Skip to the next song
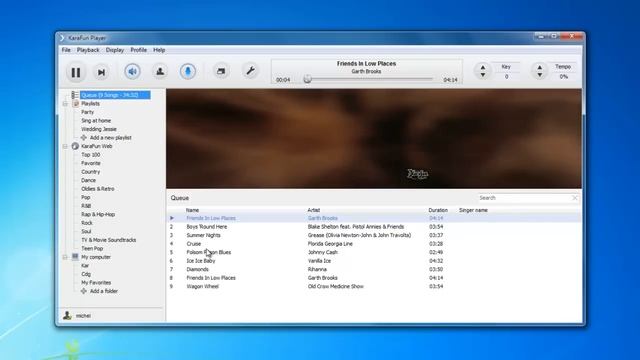 coord(101,72)
